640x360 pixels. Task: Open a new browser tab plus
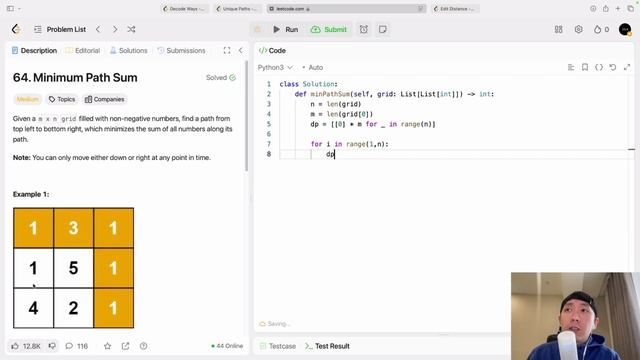point(618,9)
